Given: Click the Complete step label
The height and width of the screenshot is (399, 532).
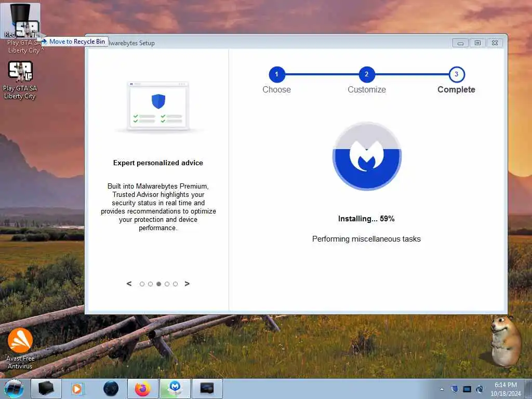Looking at the screenshot, I should [x=456, y=89].
